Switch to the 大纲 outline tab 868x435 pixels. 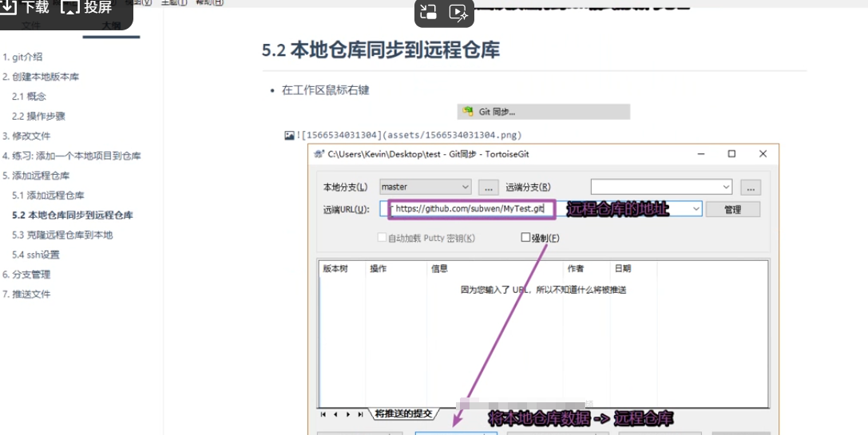point(111,26)
